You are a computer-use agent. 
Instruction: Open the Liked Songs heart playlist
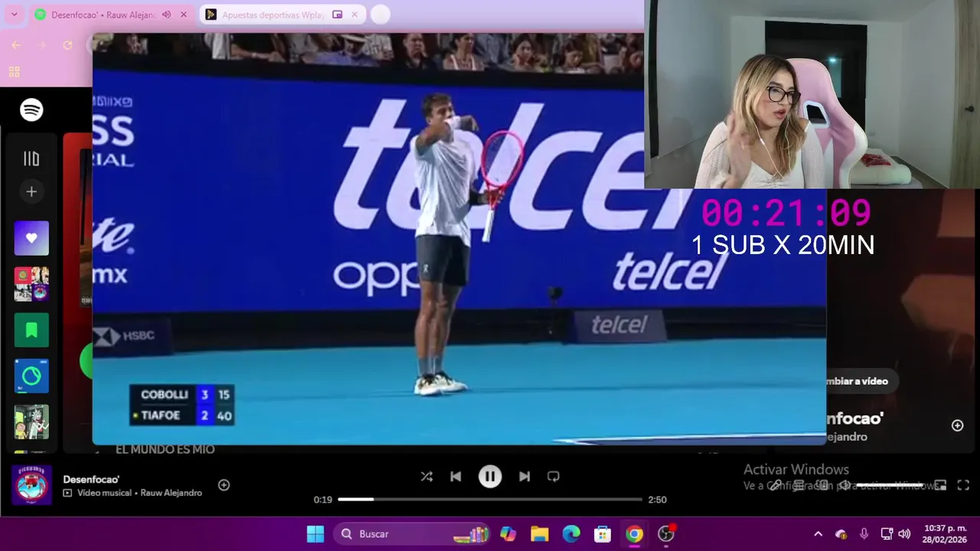[31, 238]
